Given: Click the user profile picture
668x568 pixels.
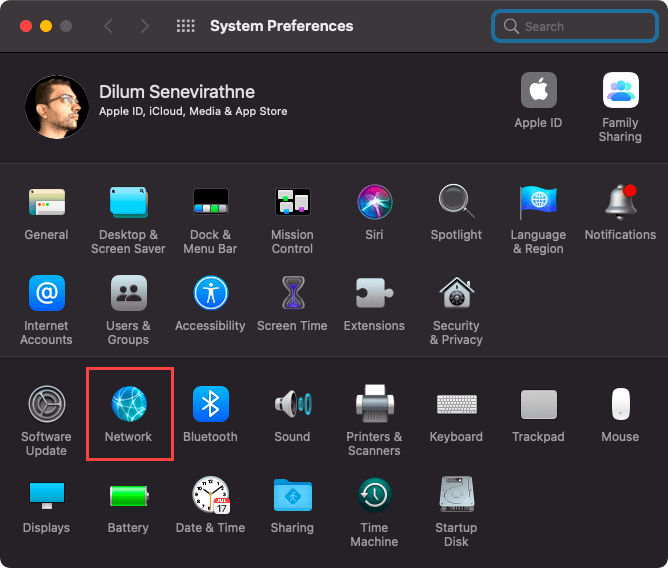Looking at the screenshot, I should click(57, 107).
